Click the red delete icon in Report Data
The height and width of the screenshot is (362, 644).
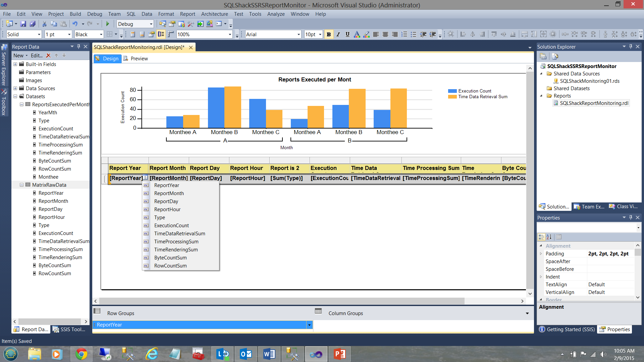(x=48, y=56)
